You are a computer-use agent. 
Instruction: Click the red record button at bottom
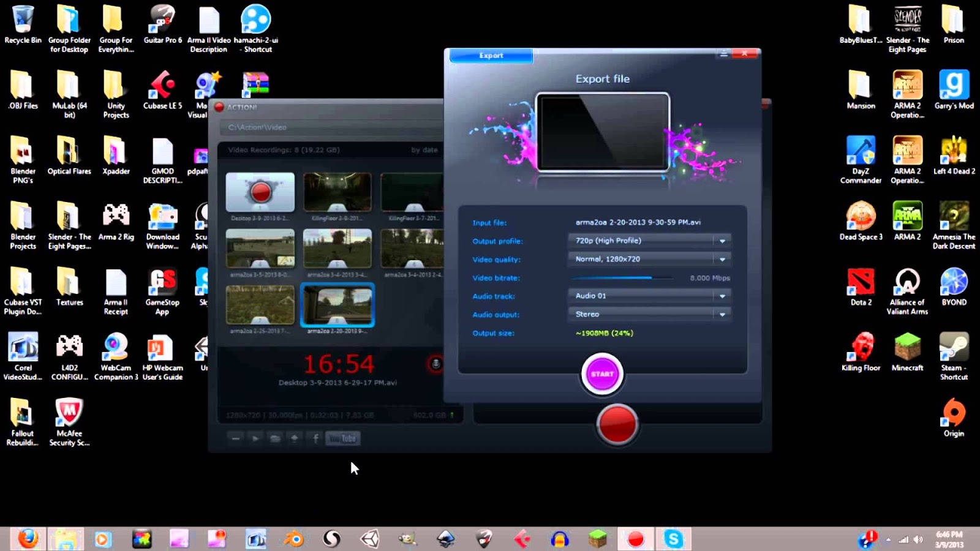coord(617,424)
